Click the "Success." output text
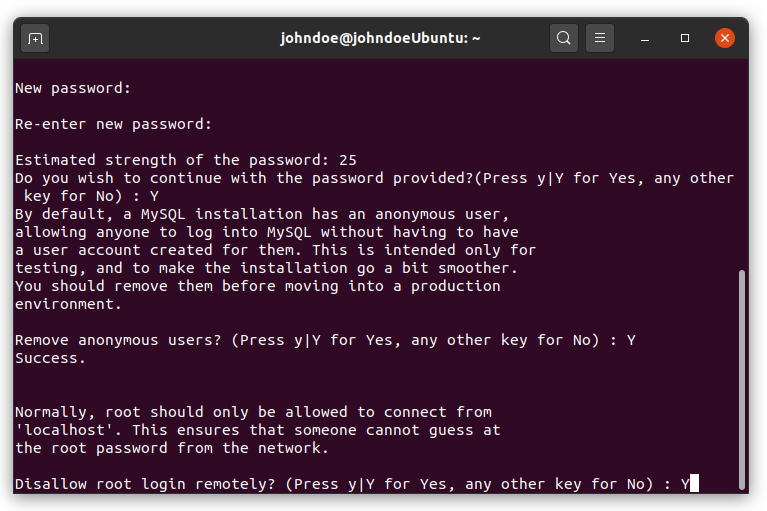This screenshot has height=511, width=767. [x=50, y=358]
